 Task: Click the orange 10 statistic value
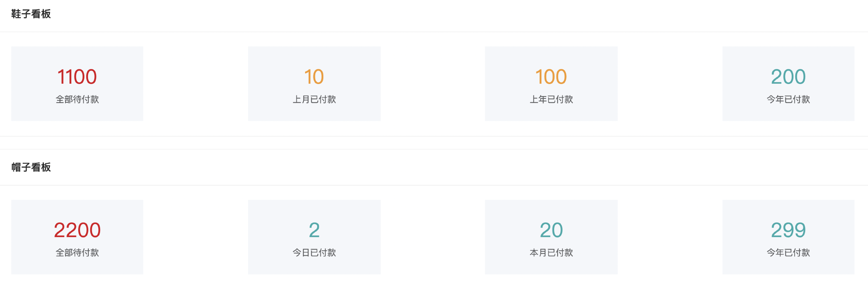[x=314, y=77]
